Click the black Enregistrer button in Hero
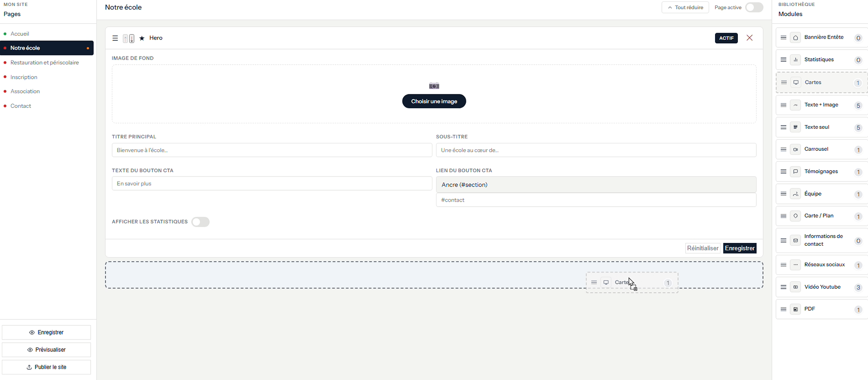Image resolution: width=868 pixels, height=380 pixels. coord(740,248)
